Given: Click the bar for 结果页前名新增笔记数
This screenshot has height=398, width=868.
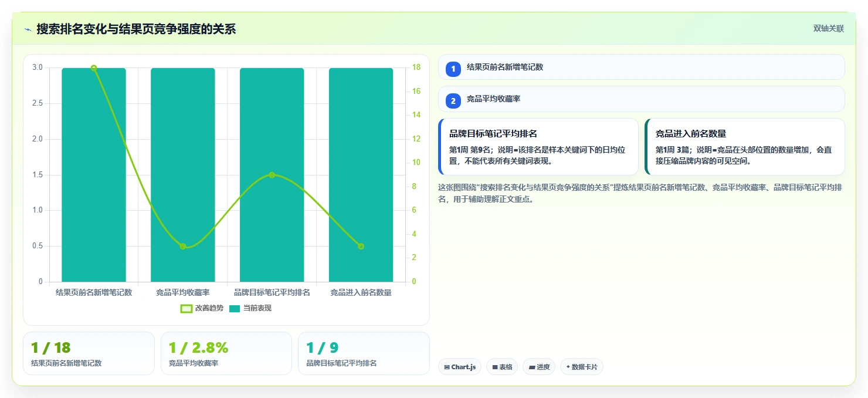Looking at the screenshot, I should 94,175.
